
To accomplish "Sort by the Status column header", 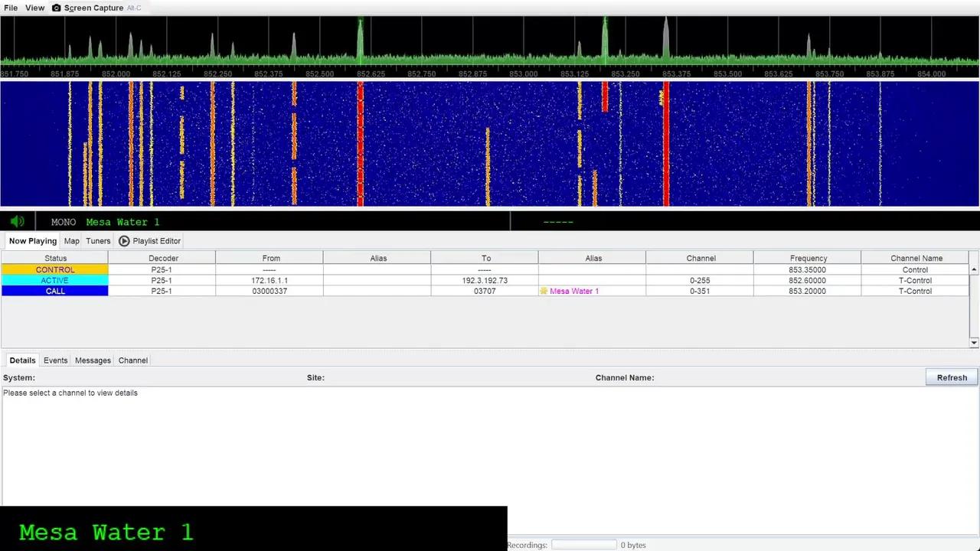I will [x=55, y=258].
